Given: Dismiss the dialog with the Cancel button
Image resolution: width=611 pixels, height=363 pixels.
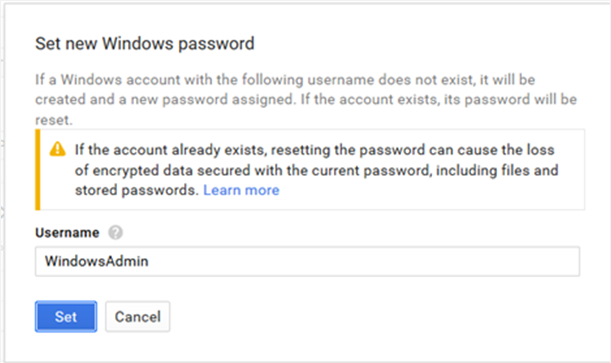Looking at the screenshot, I should [x=138, y=316].
